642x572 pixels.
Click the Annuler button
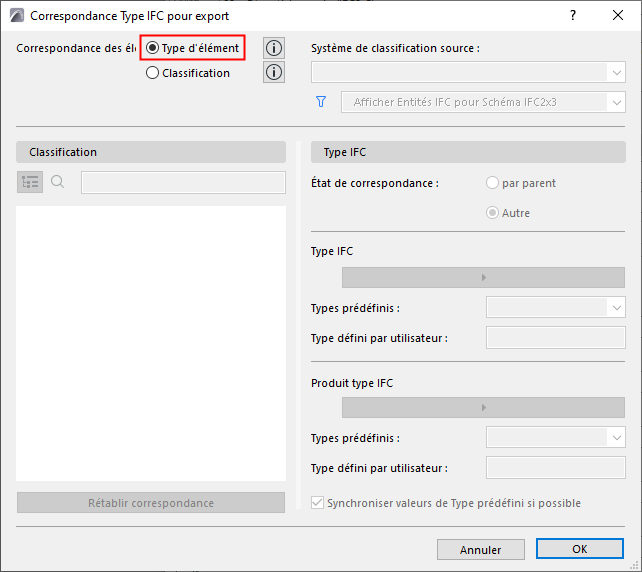[481, 549]
